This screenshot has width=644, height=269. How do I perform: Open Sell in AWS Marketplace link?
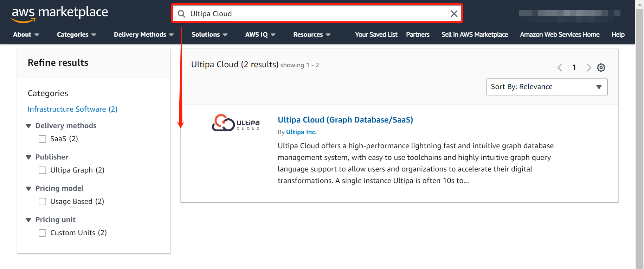click(475, 35)
